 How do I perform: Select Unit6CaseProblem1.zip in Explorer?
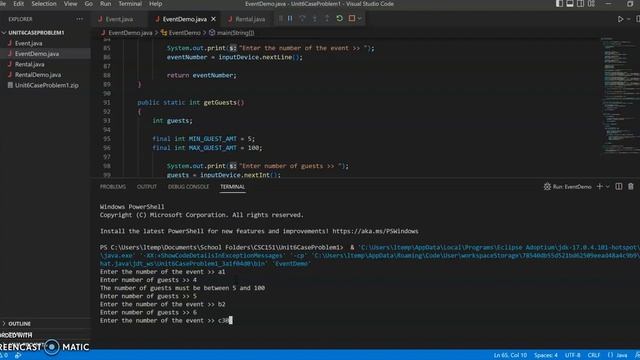47,86
